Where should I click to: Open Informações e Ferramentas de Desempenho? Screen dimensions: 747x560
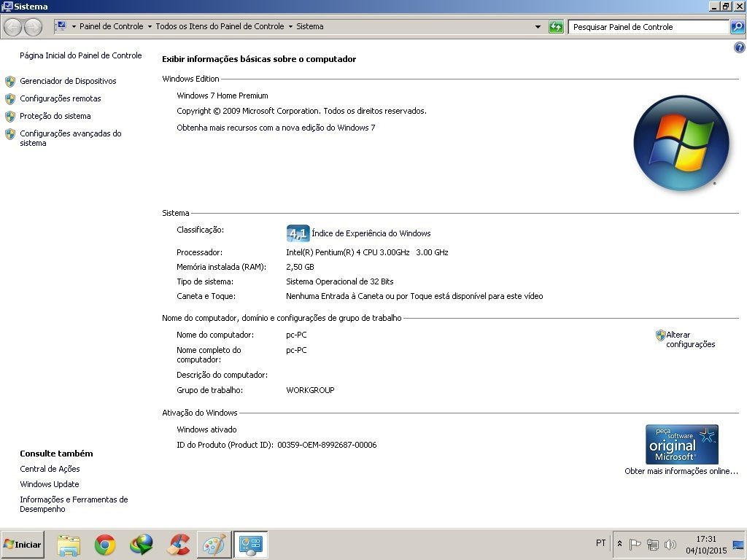[74, 505]
